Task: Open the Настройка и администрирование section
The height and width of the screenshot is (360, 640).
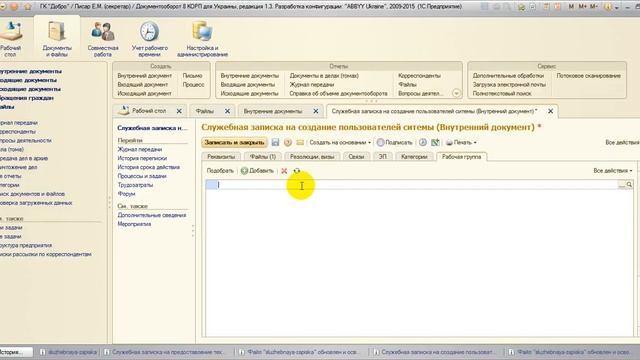Action: (x=202, y=39)
